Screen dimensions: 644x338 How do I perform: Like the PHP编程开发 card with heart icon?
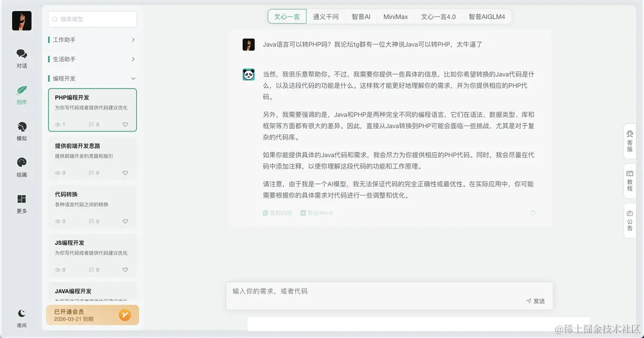pos(125,124)
